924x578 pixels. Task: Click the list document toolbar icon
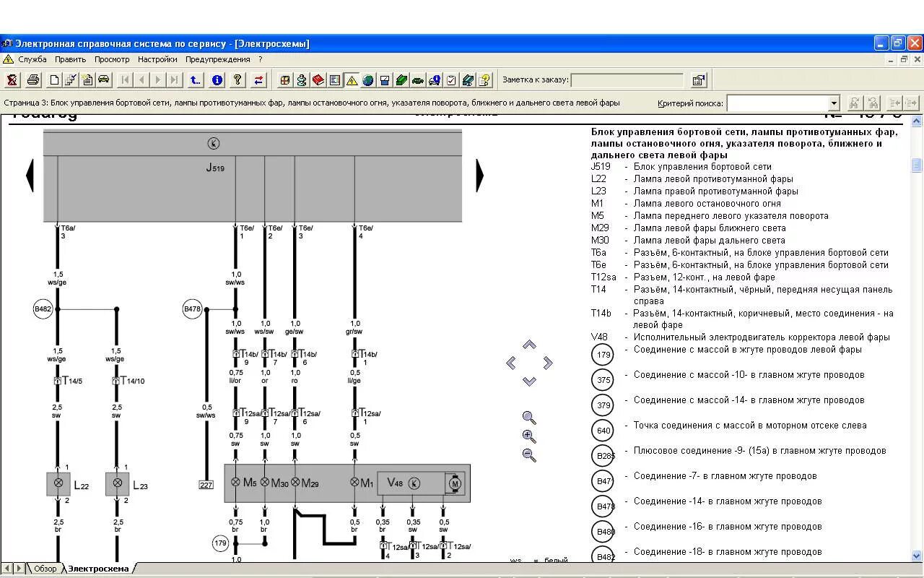click(335, 80)
